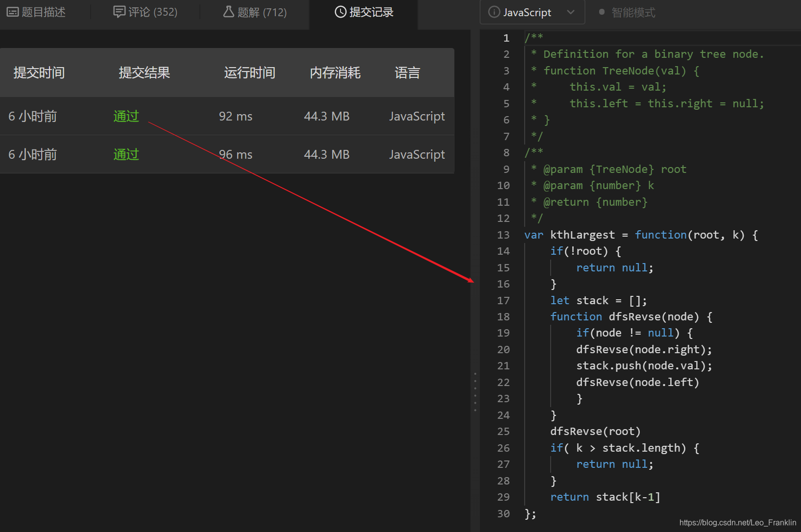
Task: Click 44.3 MB in the 96 ms row
Action: [327, 154]
